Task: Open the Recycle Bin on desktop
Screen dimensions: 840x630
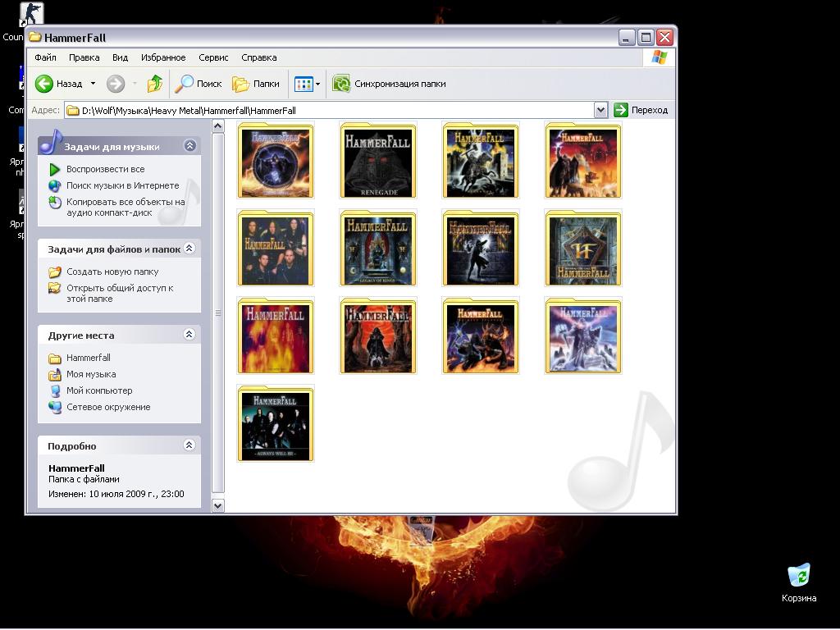Action: [798, 576]
